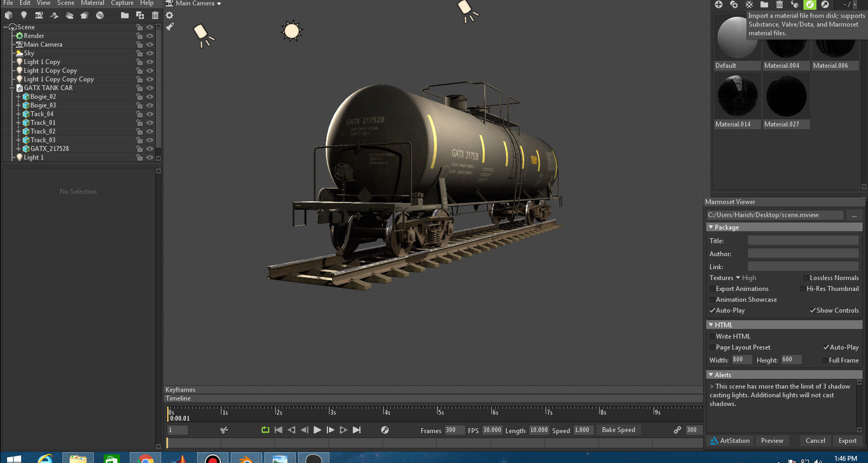Add a shadow catcher object

tap(54, 15)
